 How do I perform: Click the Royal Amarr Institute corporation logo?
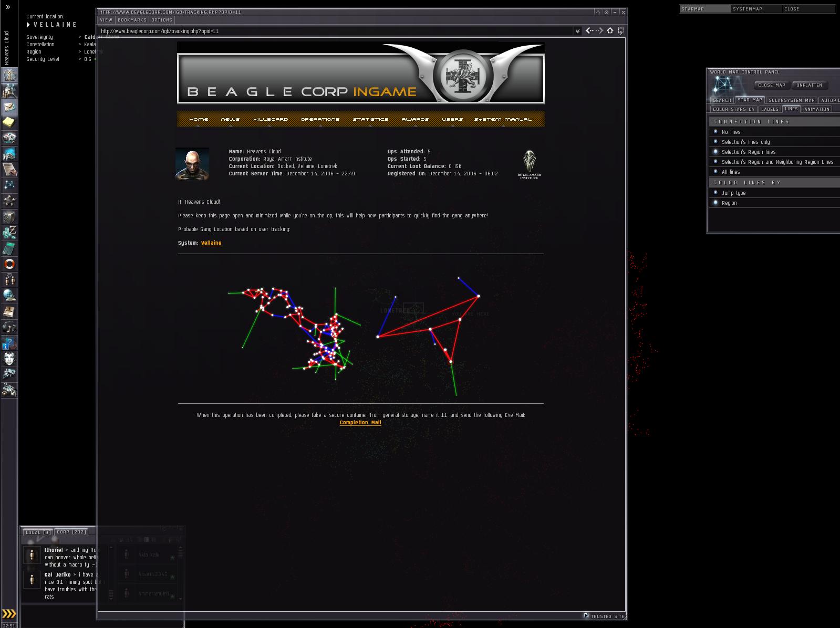[529, 165]
